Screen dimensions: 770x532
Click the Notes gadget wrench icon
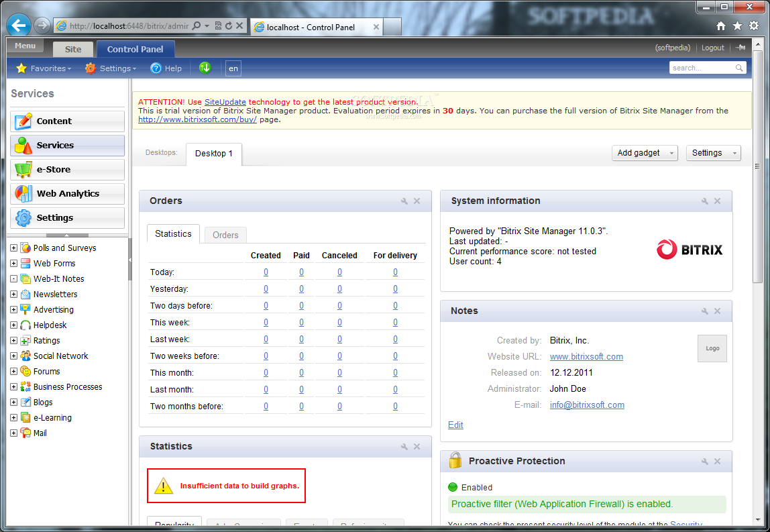coord(705,311)
